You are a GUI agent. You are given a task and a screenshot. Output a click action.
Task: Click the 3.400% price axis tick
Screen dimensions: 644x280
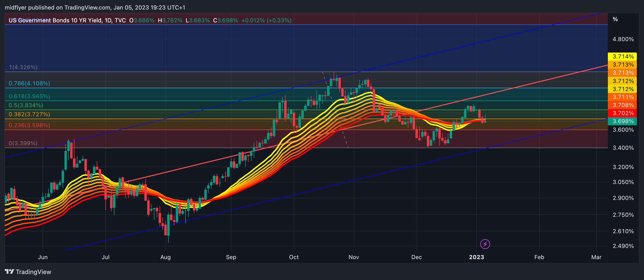[x=623, y=148]
